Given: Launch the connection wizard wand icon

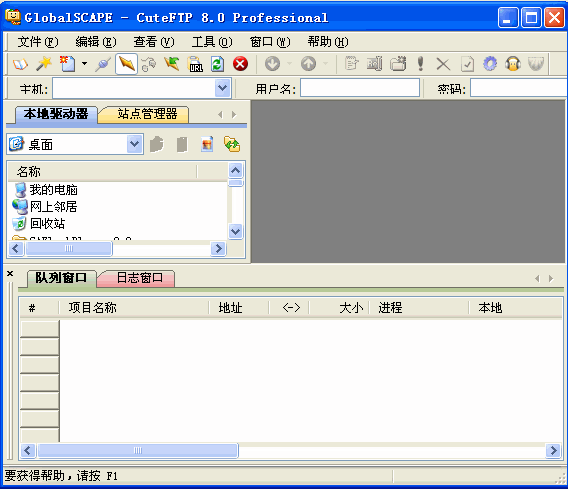Looking at the screenshot, I should pos(44,64).
